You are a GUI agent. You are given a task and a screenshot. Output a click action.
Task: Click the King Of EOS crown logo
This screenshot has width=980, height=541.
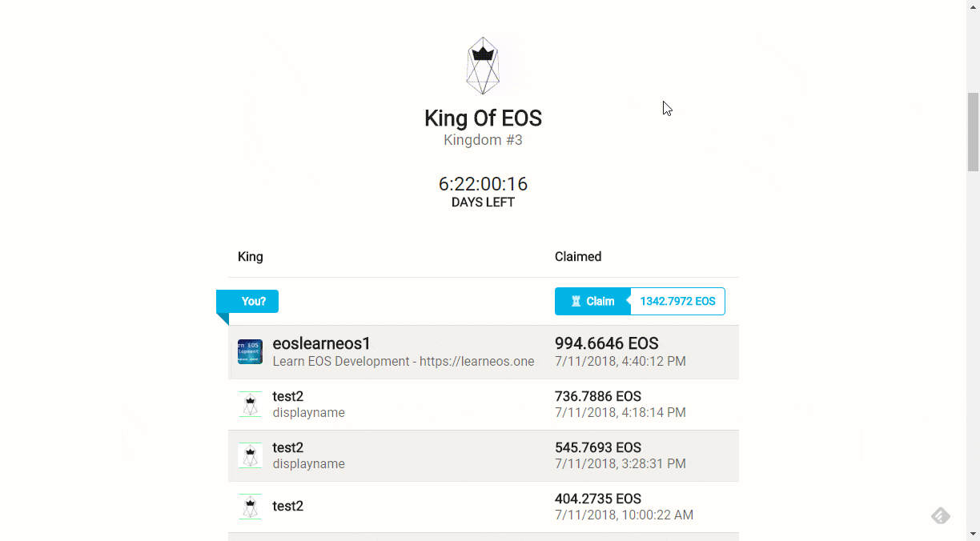click(483, 65)
